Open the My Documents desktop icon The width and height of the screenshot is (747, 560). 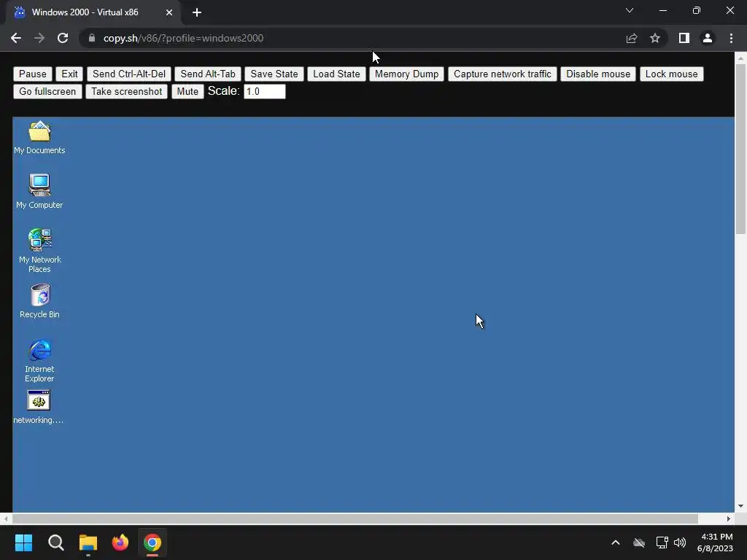pyautogui.click(x=39, y=138)
